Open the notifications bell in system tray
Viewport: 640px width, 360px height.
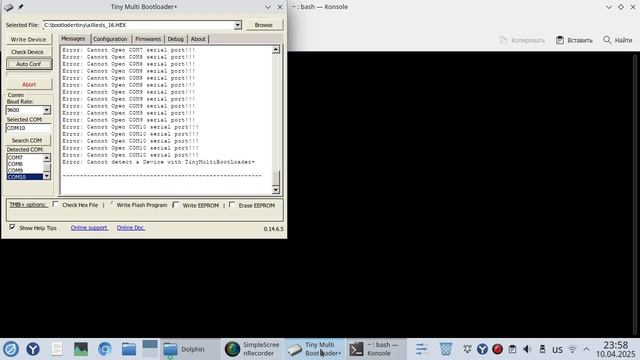(467, 349)
